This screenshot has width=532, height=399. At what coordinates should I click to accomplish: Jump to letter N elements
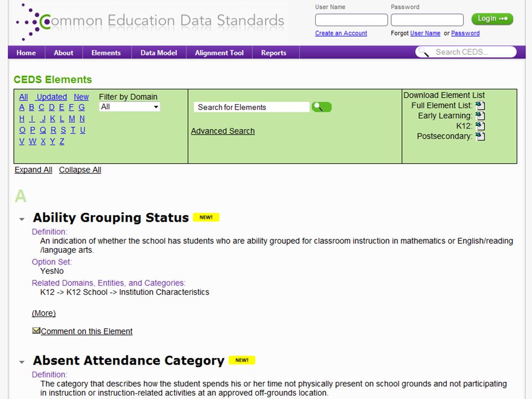click(x=82, y=119)
